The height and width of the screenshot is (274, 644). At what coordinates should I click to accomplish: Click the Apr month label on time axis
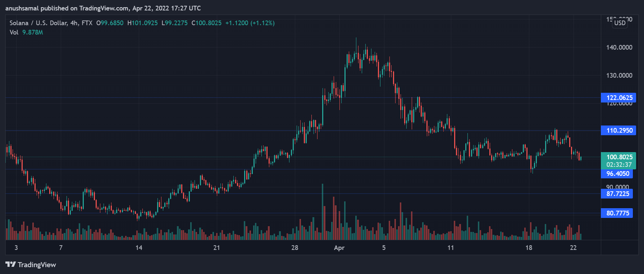click(339, 248)
